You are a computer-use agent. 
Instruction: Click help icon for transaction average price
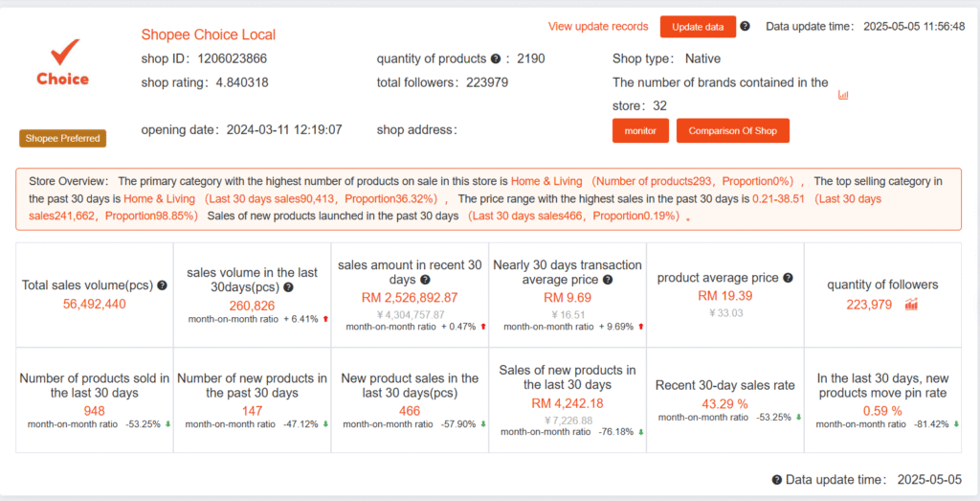pyautogui.click(x=607, y=280)
